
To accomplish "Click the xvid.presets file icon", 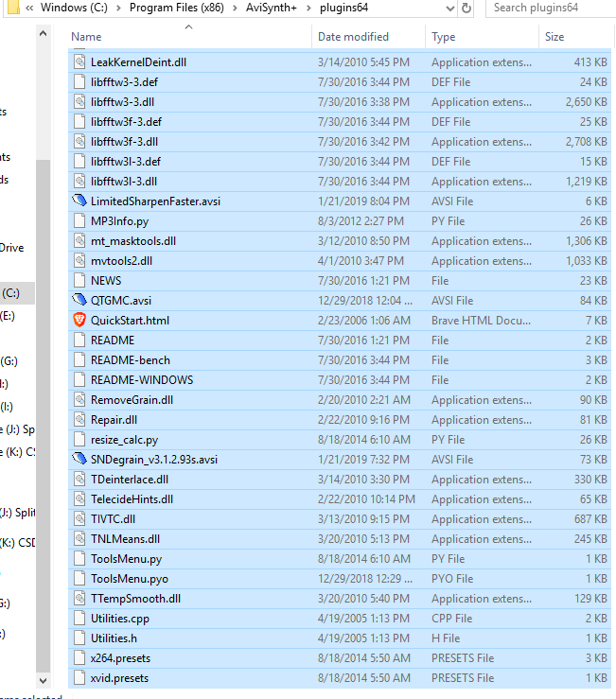I will [79, 678].
